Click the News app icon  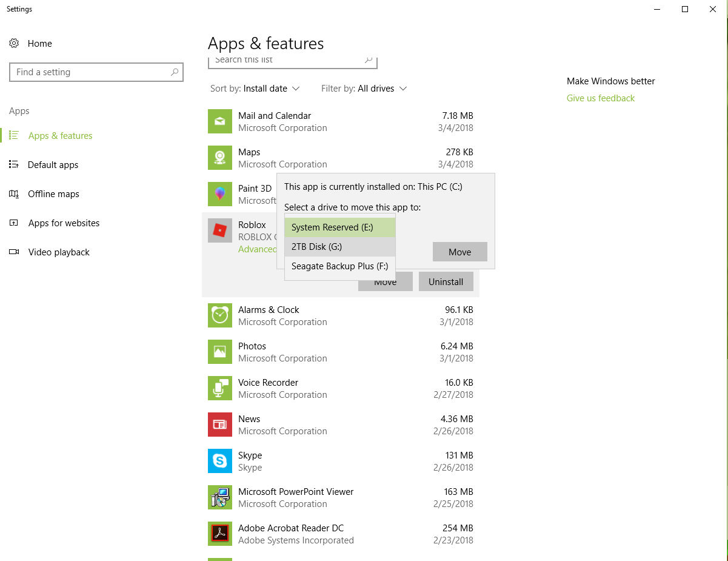point(220,425)
